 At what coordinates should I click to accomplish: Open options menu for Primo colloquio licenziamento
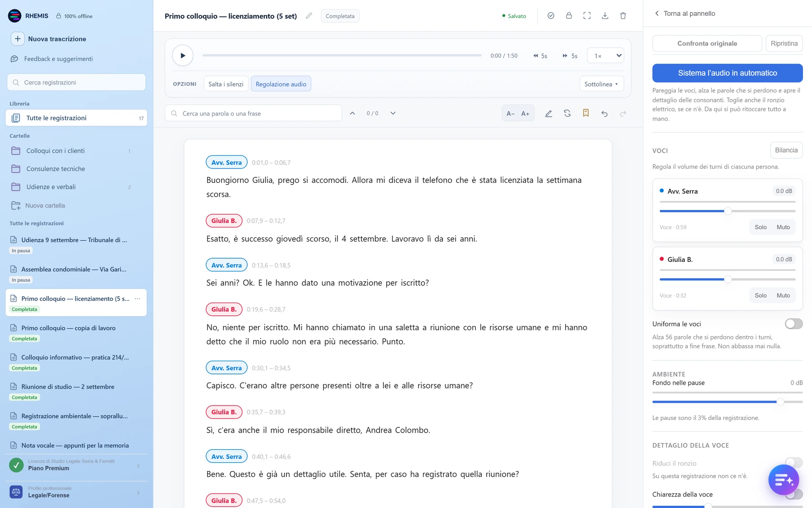click(x=138, y=298)
